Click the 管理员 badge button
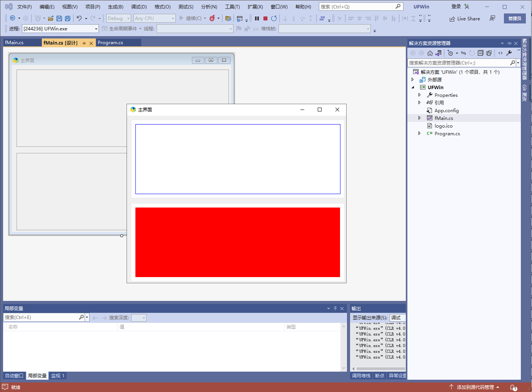Viewport: 532px width, 392px height. [515, 18]
